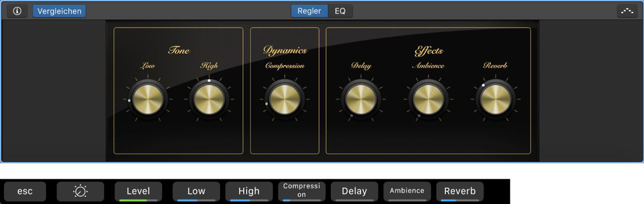Click the Delay effects knob
This screenshot has height=204, width=644.
point(361,100)
